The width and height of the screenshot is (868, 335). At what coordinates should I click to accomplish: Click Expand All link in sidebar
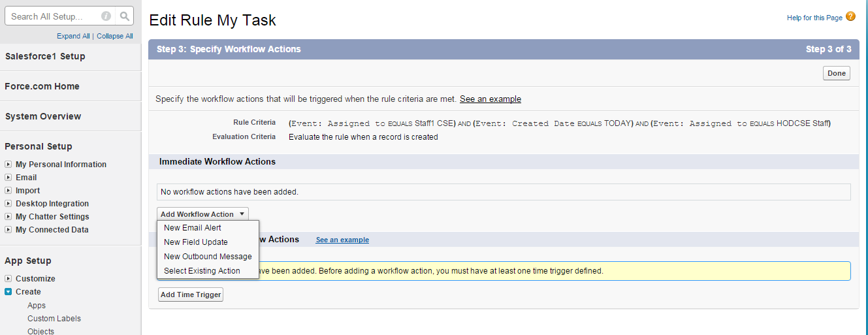[73, 37]
